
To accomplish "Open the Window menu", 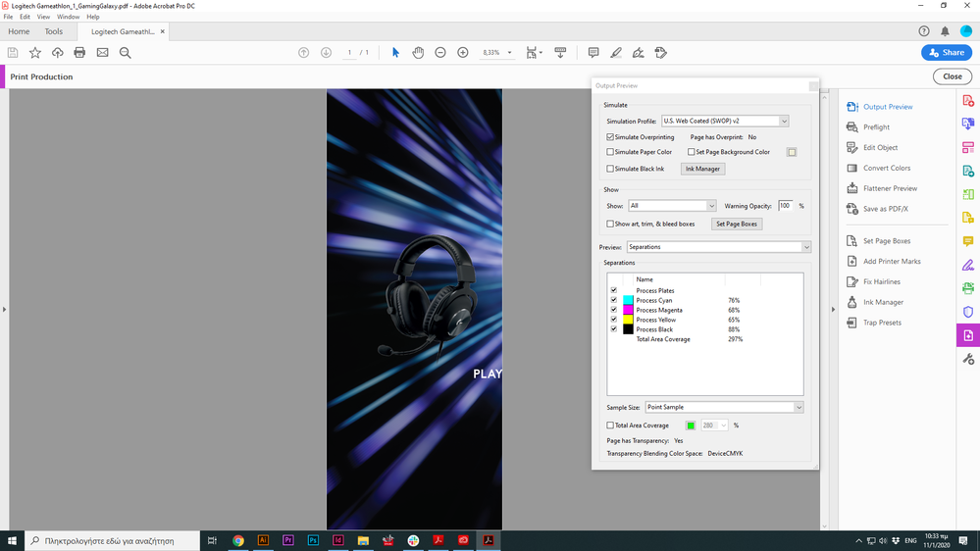I will click(68, 17).
